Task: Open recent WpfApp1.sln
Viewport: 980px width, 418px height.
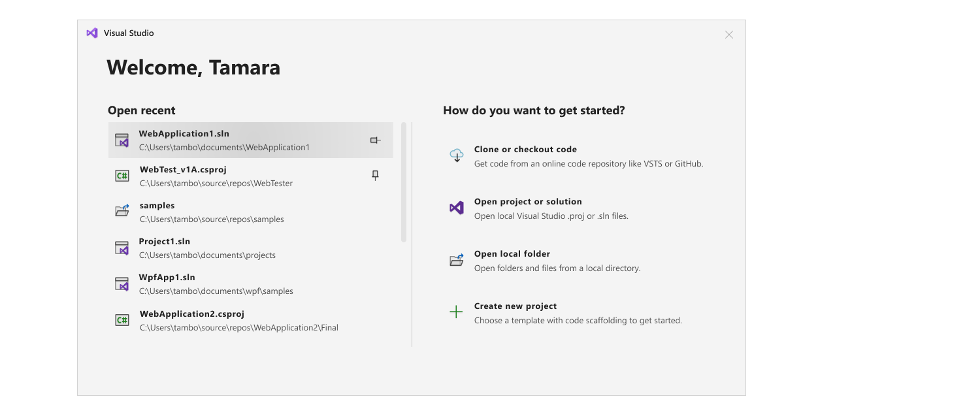Action: click(251, 284)
